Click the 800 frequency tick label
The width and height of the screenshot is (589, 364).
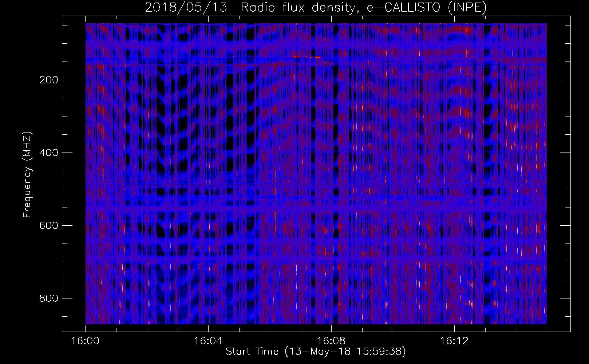pyautogui.click(x=48, y=298)
